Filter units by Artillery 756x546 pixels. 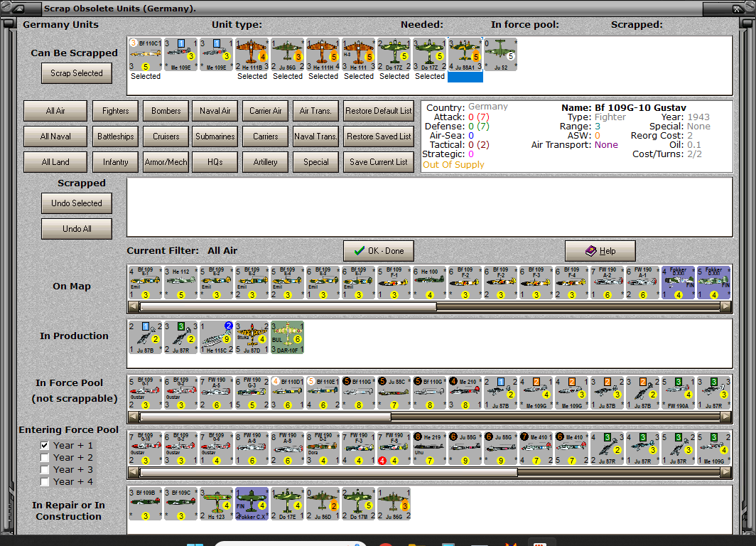(x=265, y=162)
